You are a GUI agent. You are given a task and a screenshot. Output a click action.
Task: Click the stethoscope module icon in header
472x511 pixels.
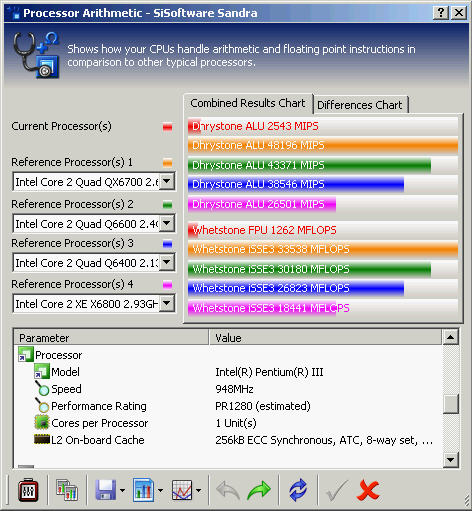36,55
